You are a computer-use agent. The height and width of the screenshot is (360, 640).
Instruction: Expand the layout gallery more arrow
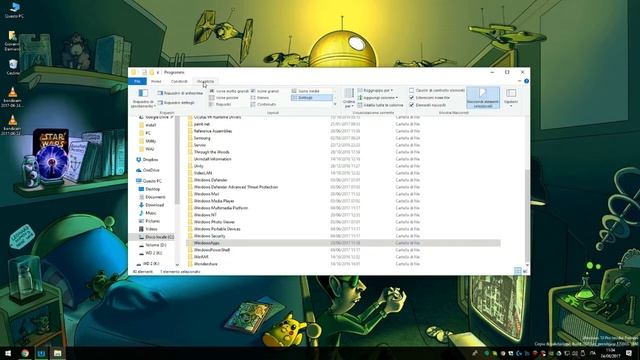[335, 104]
